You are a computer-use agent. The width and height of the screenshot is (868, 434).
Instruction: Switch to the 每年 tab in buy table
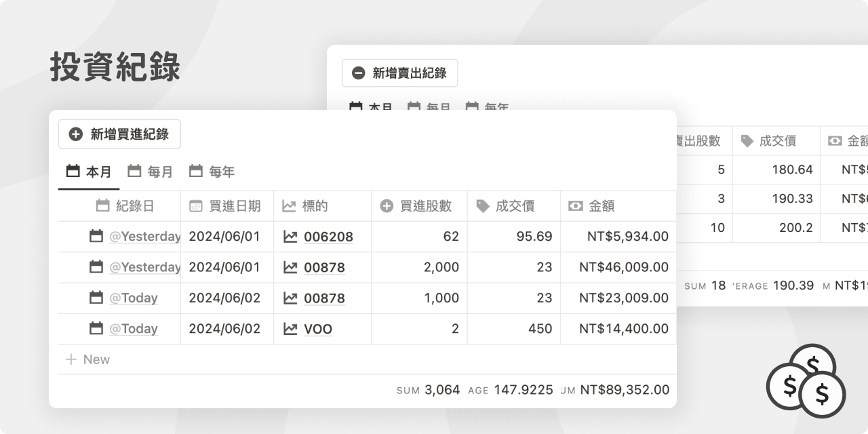pos(212,172)
